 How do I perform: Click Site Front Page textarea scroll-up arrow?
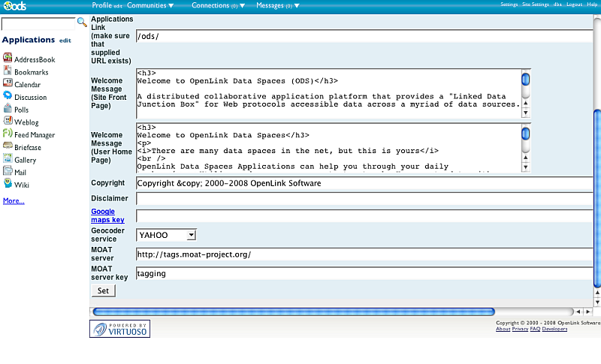[x=526, y=103]
